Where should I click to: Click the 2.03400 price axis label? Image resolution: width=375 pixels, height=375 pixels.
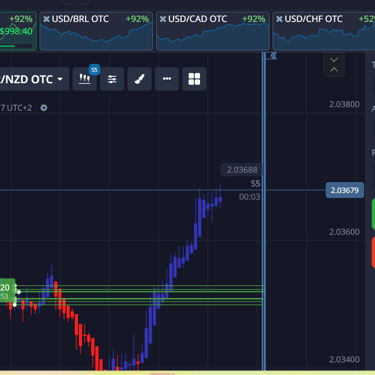344,359
